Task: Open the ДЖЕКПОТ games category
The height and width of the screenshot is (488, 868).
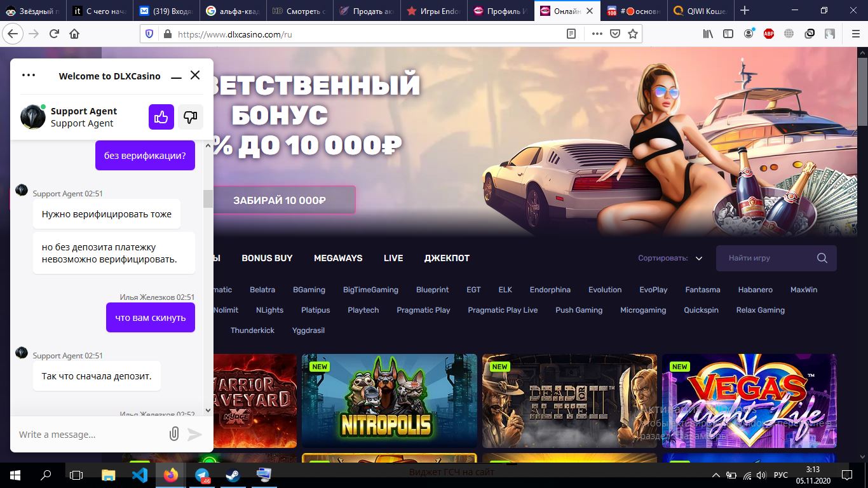Action: (x=447, y=258)
